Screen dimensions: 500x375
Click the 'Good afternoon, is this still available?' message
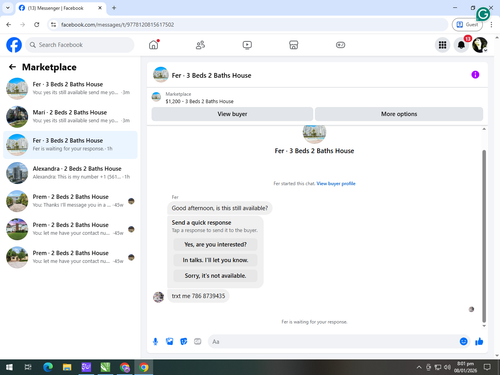click(220, 208)
